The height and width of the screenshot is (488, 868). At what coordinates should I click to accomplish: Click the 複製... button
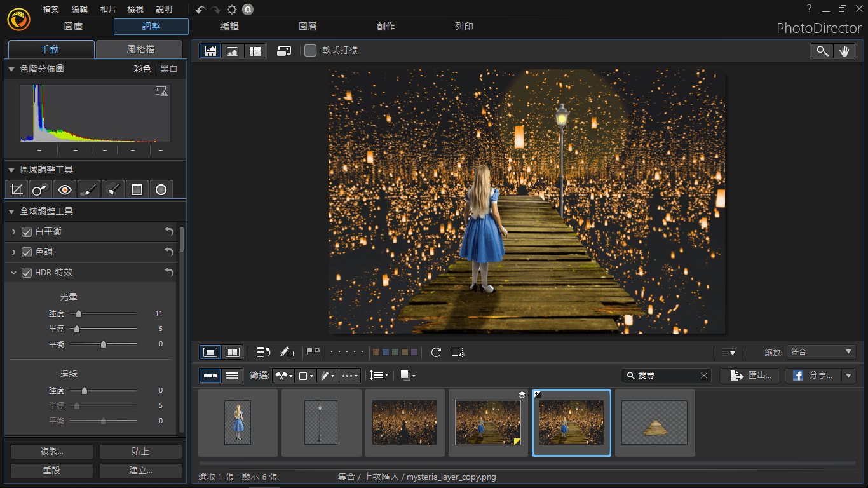(x=52, y=452)
